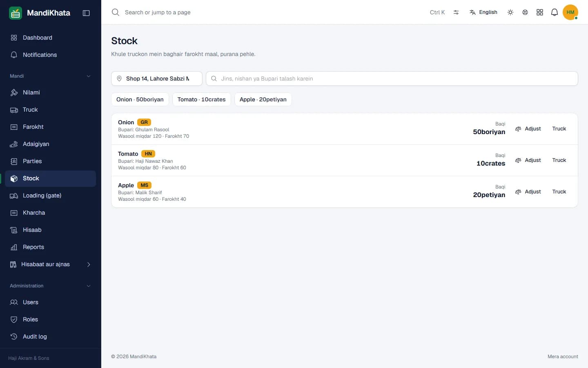This screenshot has width=588, height=368.
Task: Open Notifications from the sidebar
Action: tap(51, 55)
